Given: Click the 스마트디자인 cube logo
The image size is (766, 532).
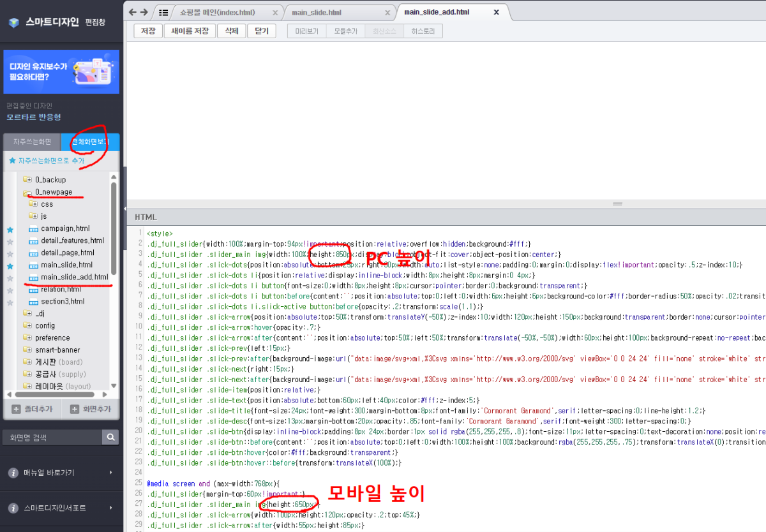Looking at the screenshot, I should (x=14, y=22).
